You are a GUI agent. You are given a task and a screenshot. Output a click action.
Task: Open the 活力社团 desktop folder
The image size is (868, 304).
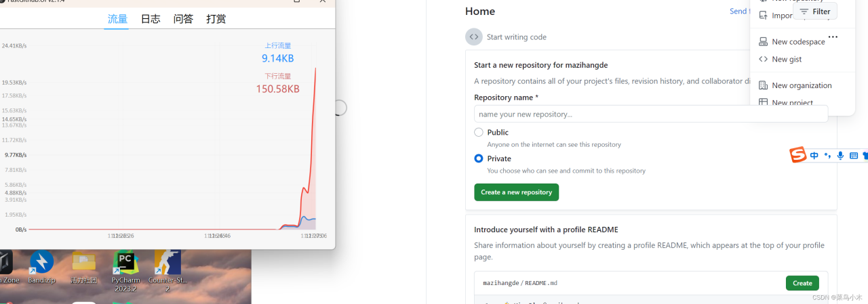coord(83,264)
